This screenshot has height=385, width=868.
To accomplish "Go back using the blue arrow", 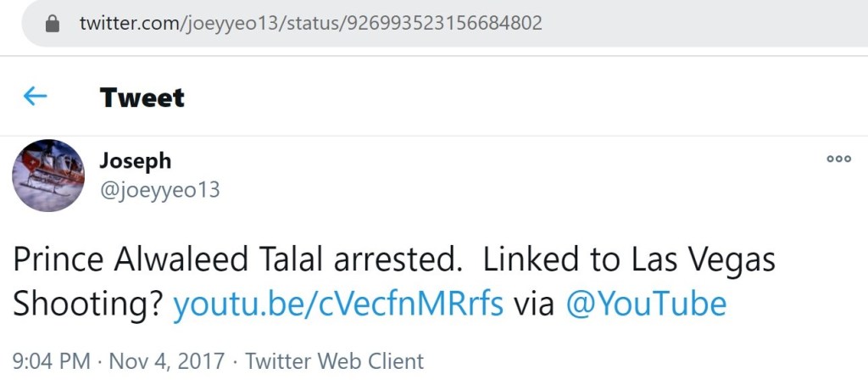I will [35, 97].
